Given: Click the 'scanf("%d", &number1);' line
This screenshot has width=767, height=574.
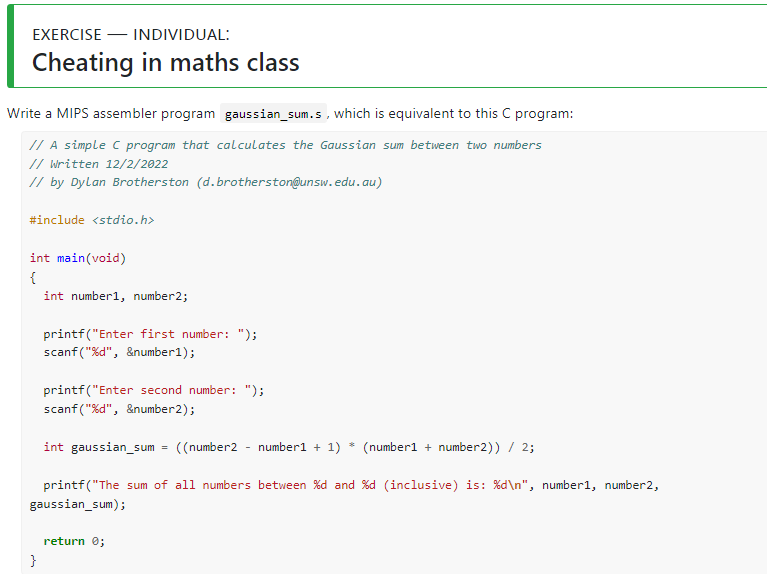Looking at the screenshot, I should (119, 352).
